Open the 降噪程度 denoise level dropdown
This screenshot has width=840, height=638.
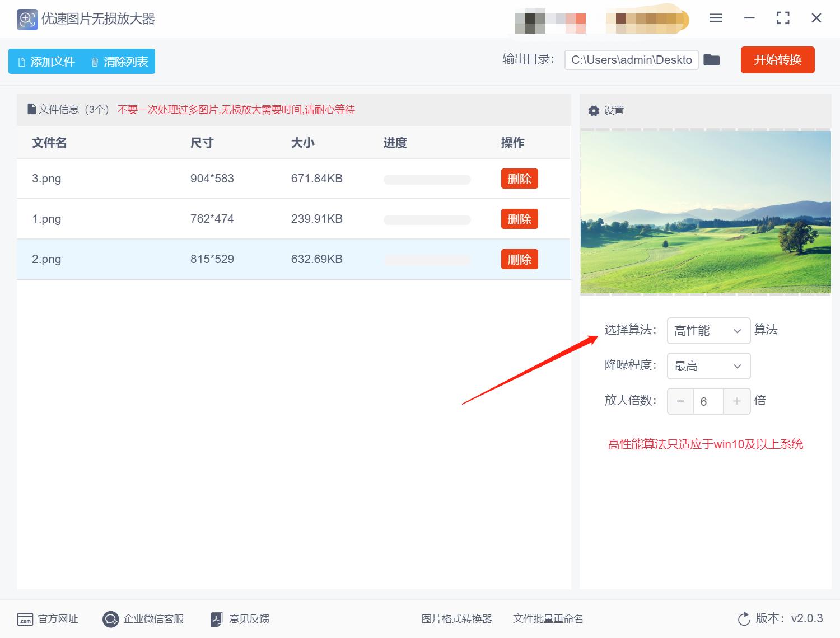click(708, 366)
